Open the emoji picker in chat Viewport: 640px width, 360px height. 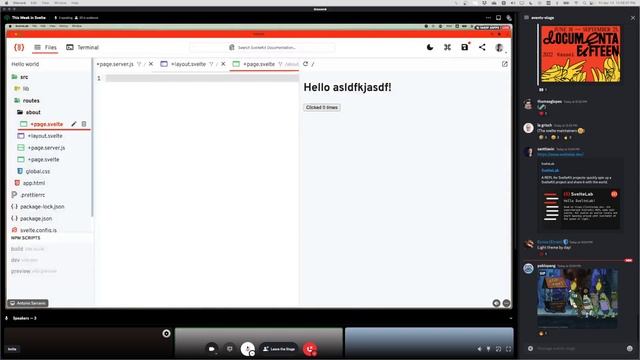[630, 349]
